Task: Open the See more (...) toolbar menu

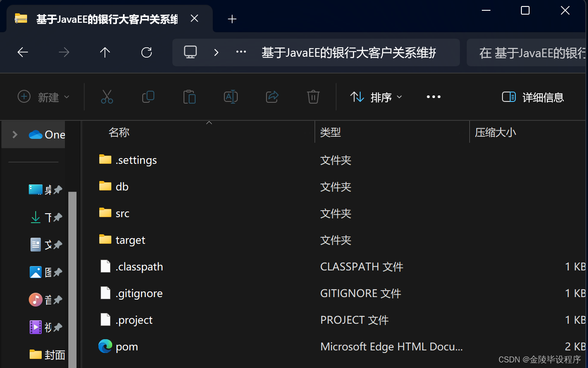Action: coord(433,97)
